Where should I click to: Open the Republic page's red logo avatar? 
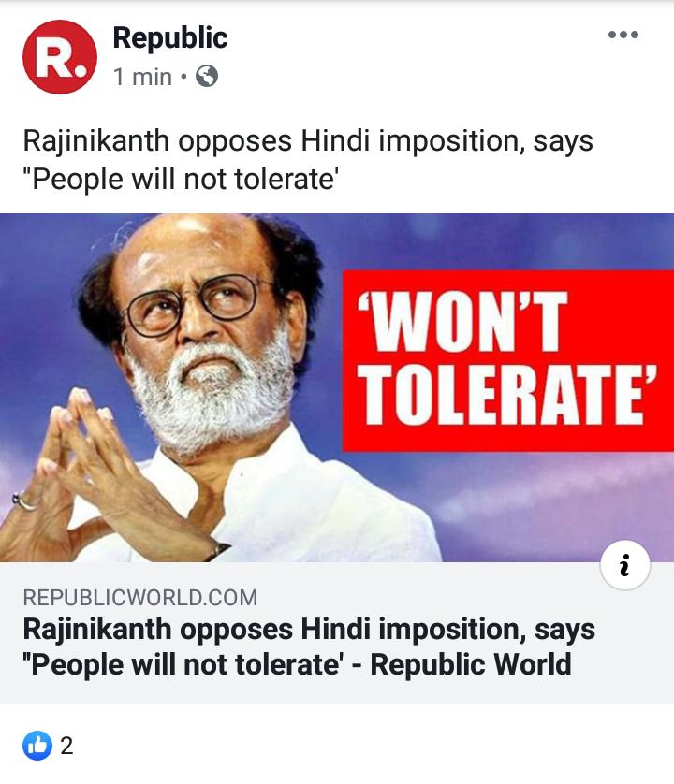pos(60,56)
